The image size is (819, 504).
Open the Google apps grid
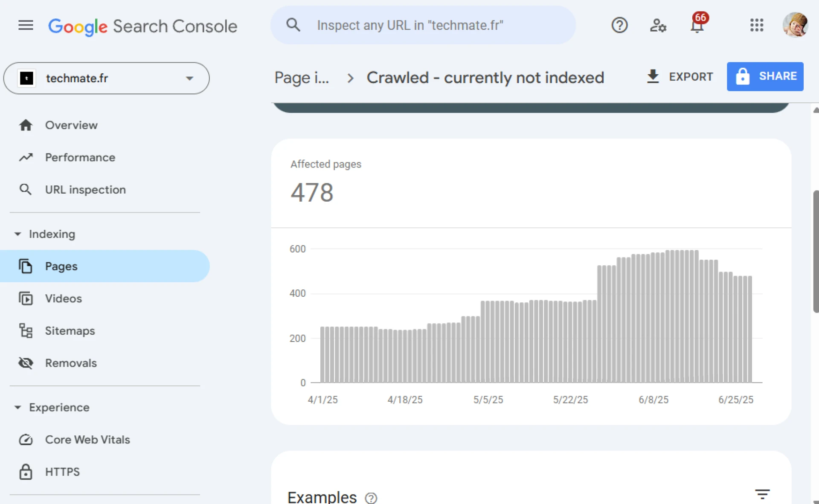coord(756,26)
